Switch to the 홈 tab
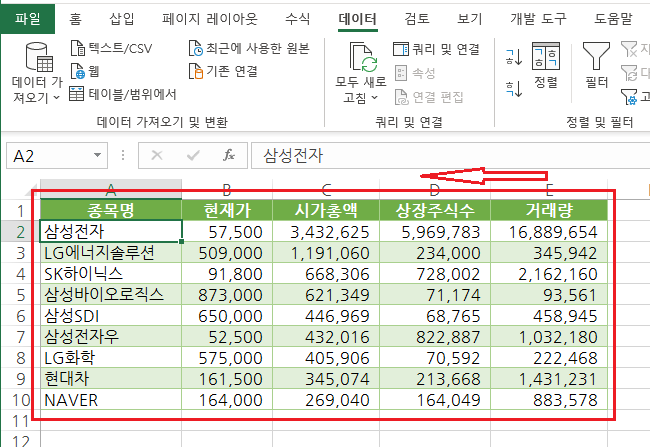The image size is (650, 447). pyautogui.click(x=75, y=19)
